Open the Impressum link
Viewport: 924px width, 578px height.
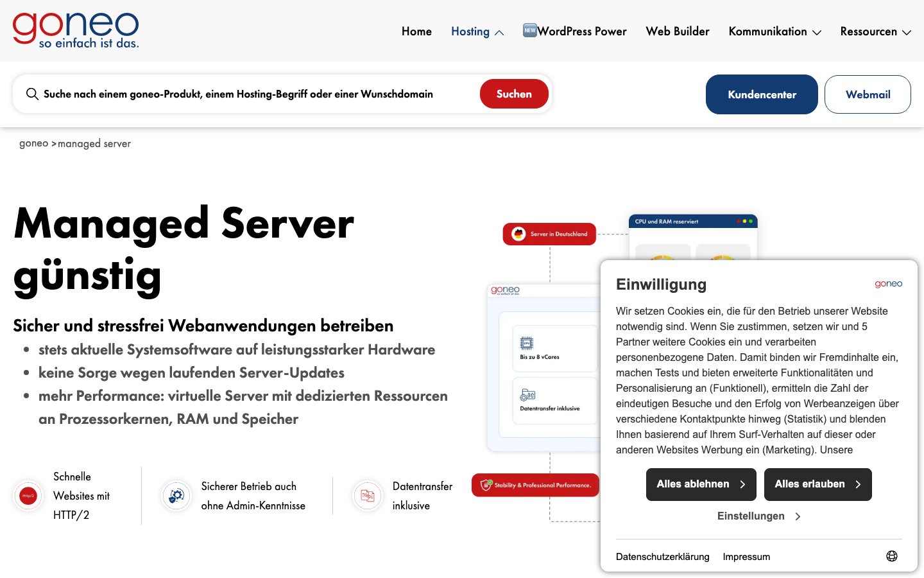click(746, 557)
